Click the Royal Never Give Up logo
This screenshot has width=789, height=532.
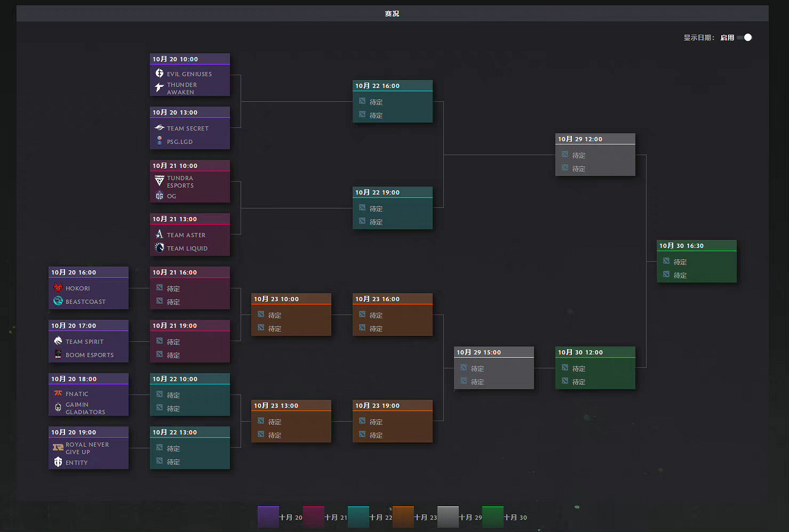[x=58, y=447]
